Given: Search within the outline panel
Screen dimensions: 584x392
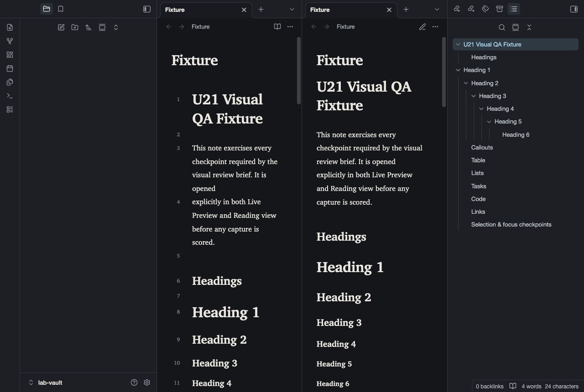Looking at the screenshot, I should (502, 27).
